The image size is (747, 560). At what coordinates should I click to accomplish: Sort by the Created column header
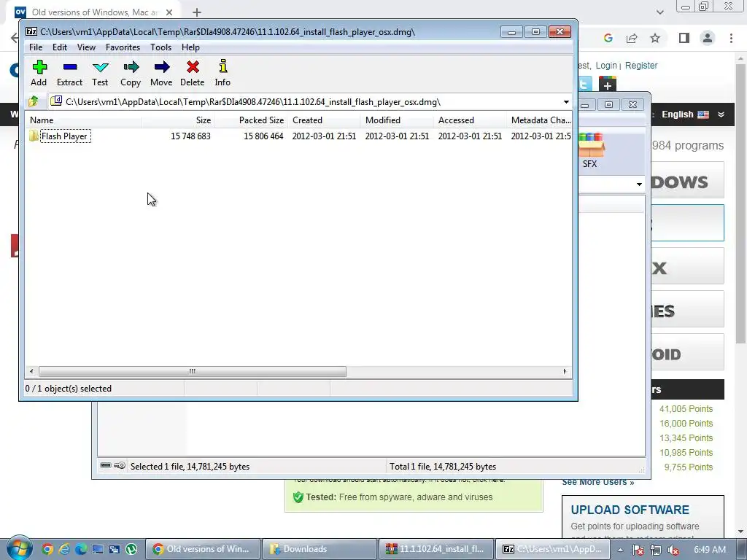[324, 120]
